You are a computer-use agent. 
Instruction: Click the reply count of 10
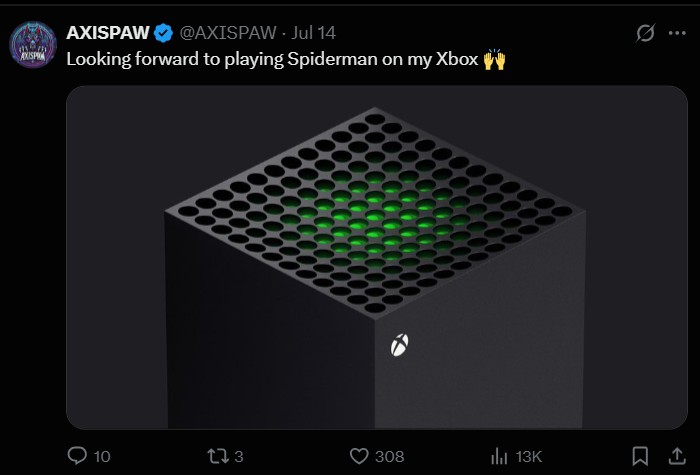(102, 457)
